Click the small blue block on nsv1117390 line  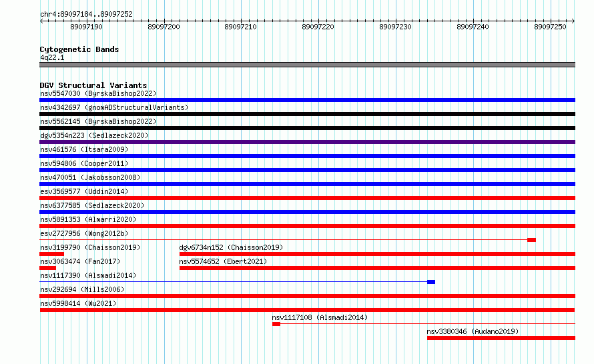pyautogui.click(x=431, y=282)
